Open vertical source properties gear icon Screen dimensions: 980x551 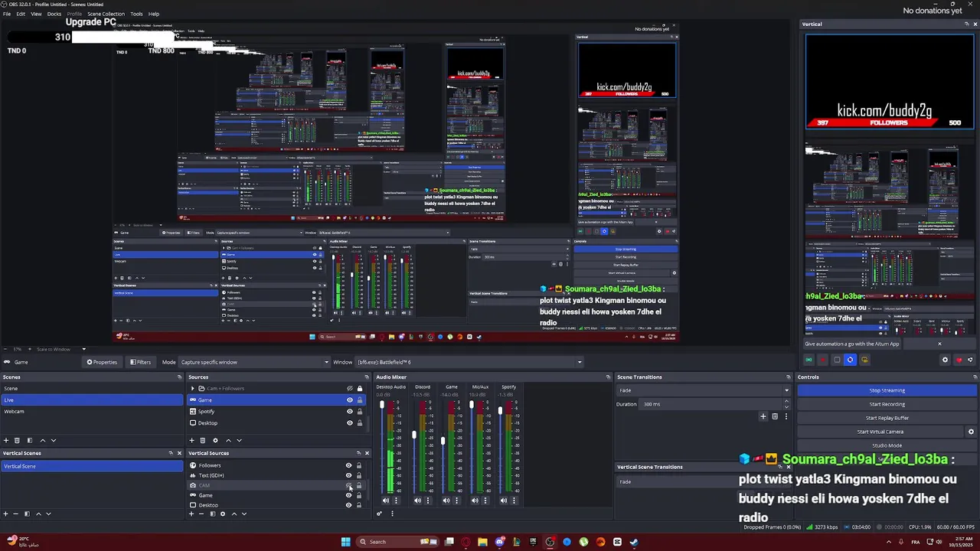223,514
